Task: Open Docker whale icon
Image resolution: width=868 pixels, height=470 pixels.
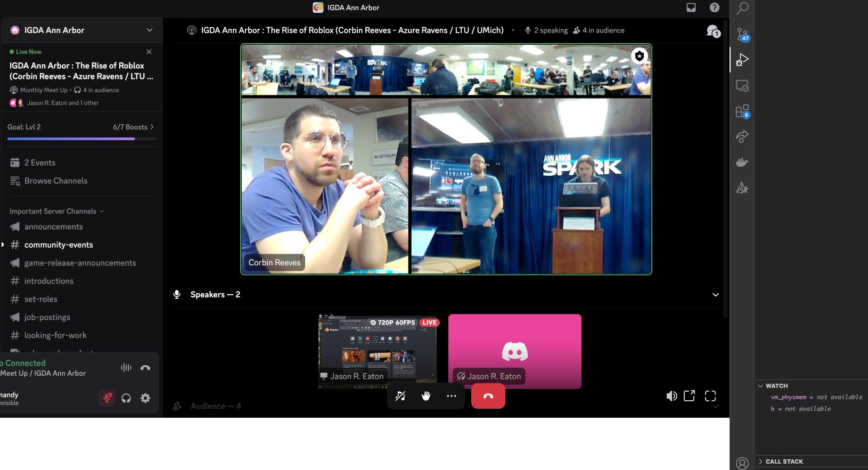Action: (742, 163)
